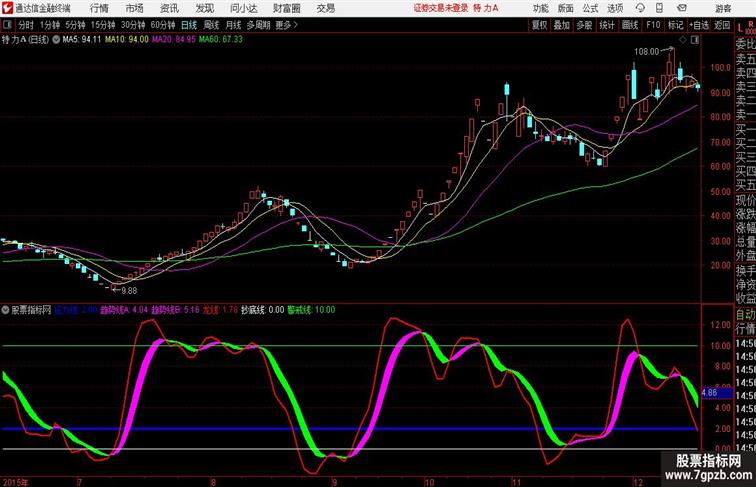Image resolution: width=756 pixels, height=487 pixels.
Task: Click the 复权 button
Action: coord(540,25)
